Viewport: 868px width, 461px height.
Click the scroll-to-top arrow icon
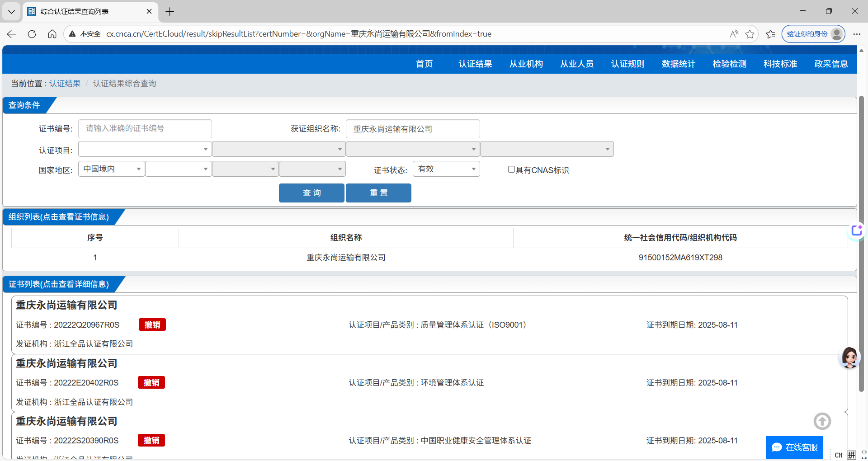point(822,421)
